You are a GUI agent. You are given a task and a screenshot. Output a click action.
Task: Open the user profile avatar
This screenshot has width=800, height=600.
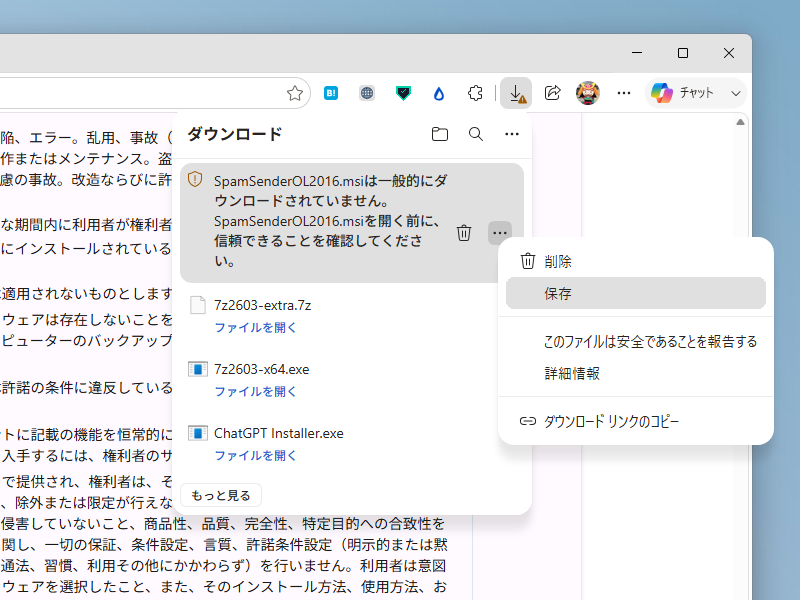[588, 93]
